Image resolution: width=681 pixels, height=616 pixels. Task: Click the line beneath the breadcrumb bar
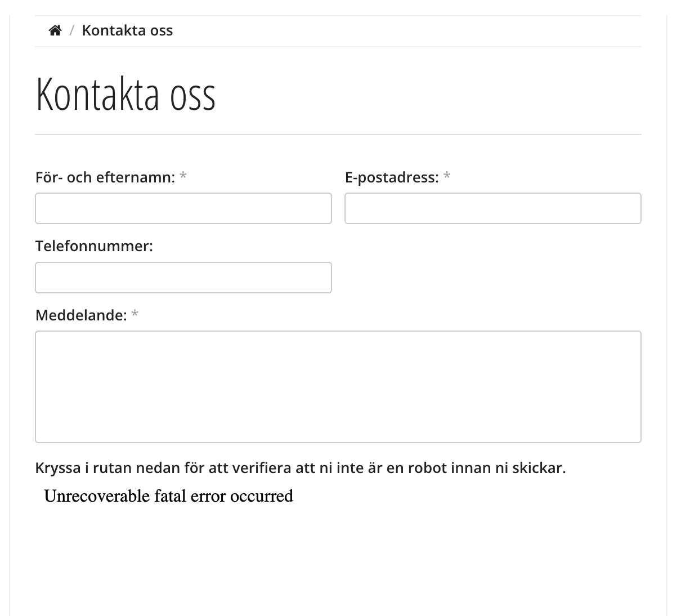click(x=338, y=47)
